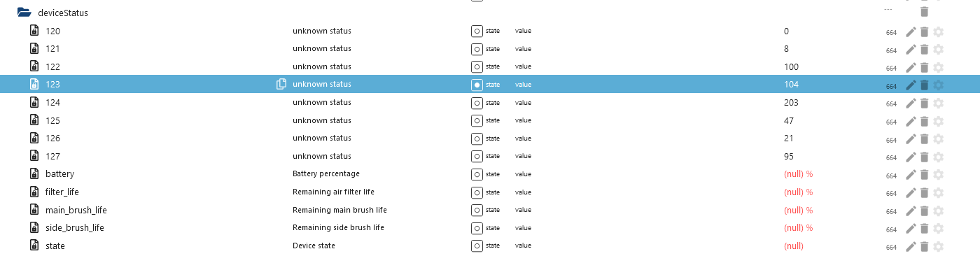Click the value 100 of state 122
Screen dimensions: 980x256
pos(792,66)
